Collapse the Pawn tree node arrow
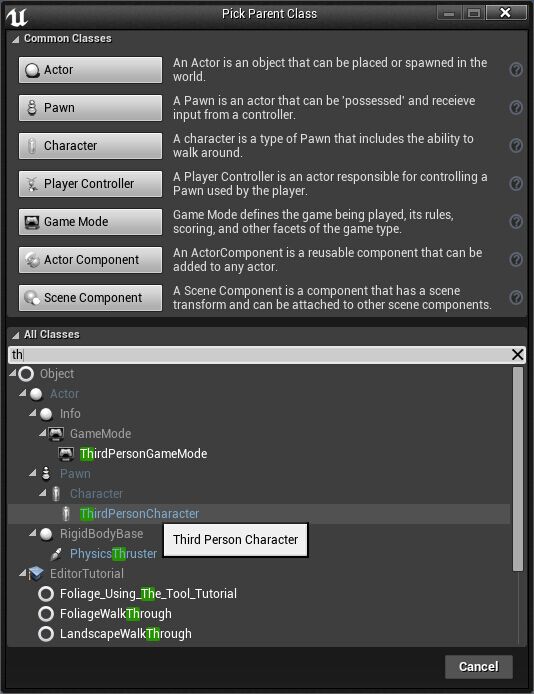Image resolution: width=534 pixels, height=694 pixels. coord(32,473)
